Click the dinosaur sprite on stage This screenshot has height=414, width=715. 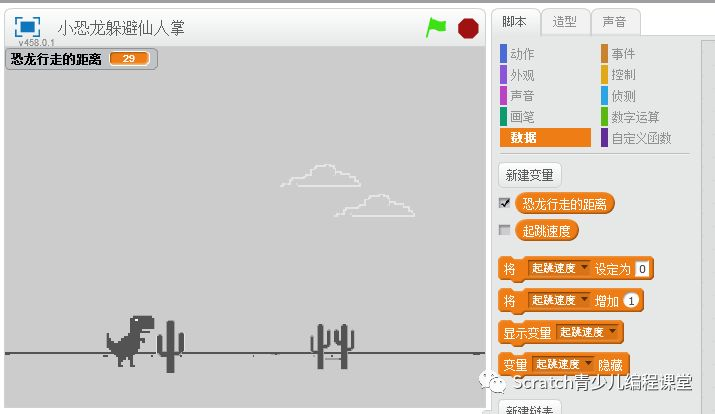point(130,341)
